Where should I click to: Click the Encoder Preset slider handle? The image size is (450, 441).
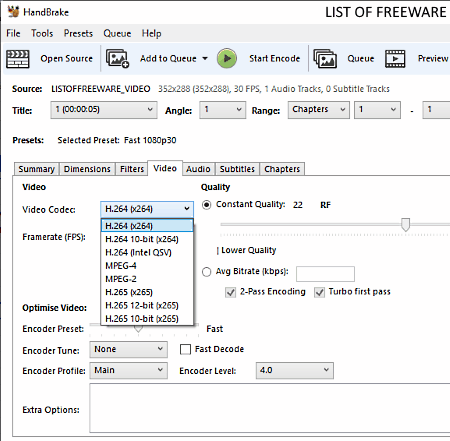pyautogui.click(x=138, y=328)
